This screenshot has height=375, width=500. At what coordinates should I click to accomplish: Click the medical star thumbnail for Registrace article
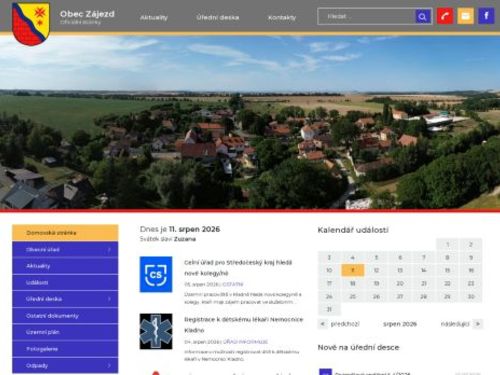(x=156, y=331)
